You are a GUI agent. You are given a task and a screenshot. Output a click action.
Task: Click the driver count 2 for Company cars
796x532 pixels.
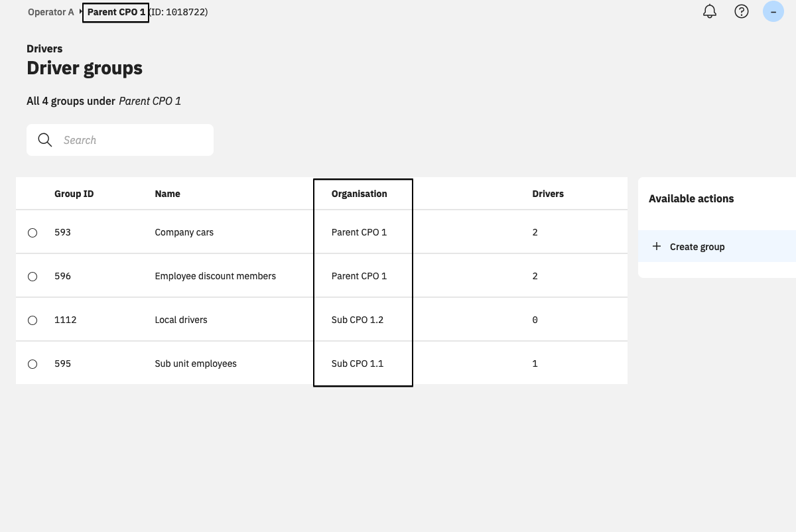(535, 232)
